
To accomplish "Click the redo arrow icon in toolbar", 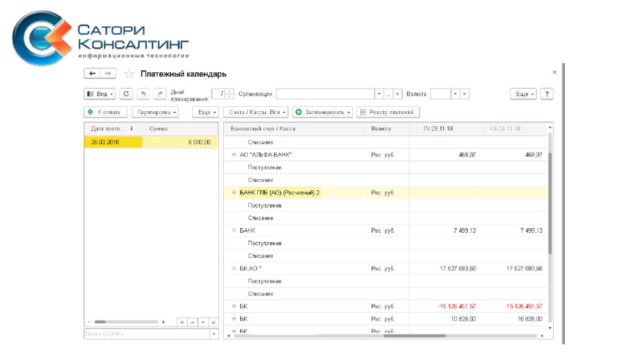I will point(160,94).
